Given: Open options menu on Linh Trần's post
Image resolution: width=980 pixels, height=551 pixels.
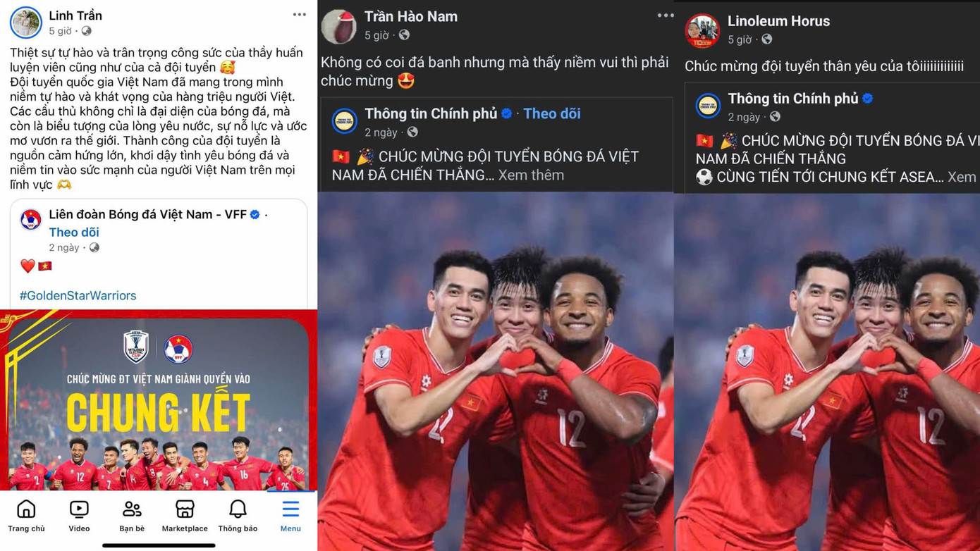Looking at the screenshot, I should (300, 15).
